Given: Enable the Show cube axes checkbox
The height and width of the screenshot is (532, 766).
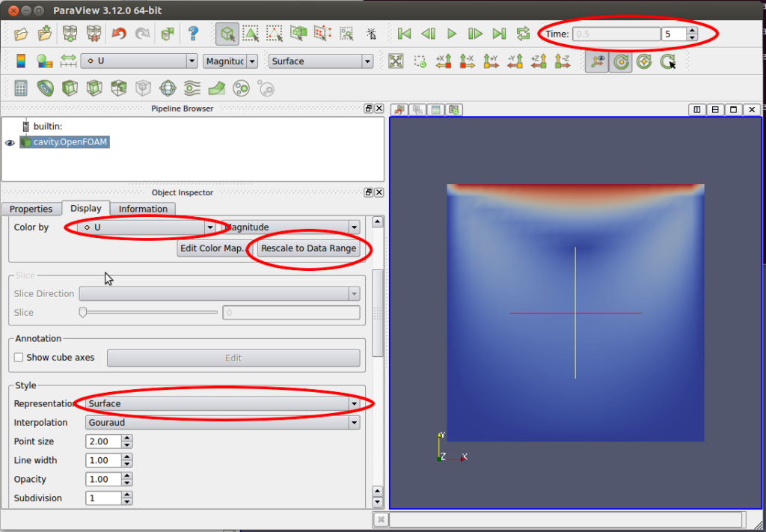Looking at the screenshot, I should pos(19,358).
